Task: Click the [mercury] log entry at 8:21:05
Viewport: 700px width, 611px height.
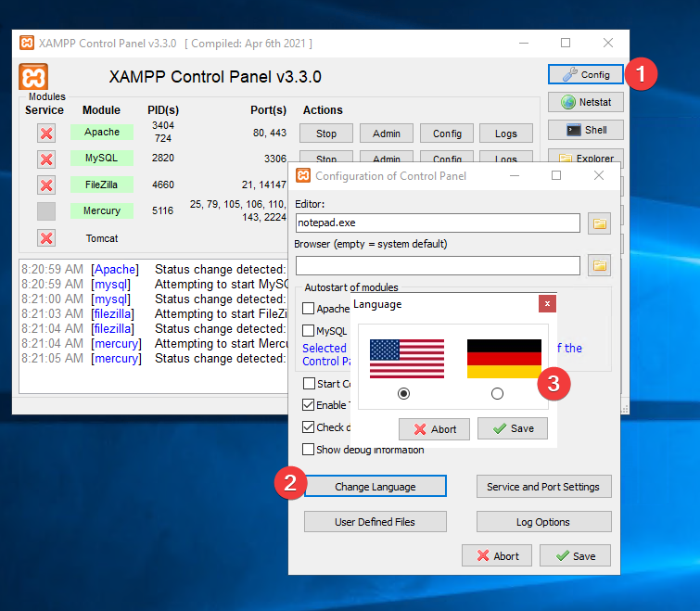Action: 116,358
